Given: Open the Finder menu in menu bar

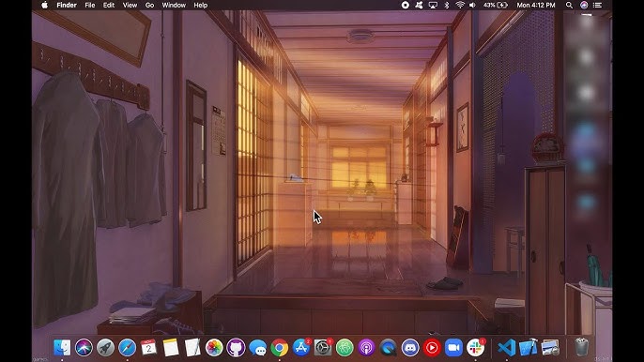Looking at the screenshot, I should tap(67, 5).
